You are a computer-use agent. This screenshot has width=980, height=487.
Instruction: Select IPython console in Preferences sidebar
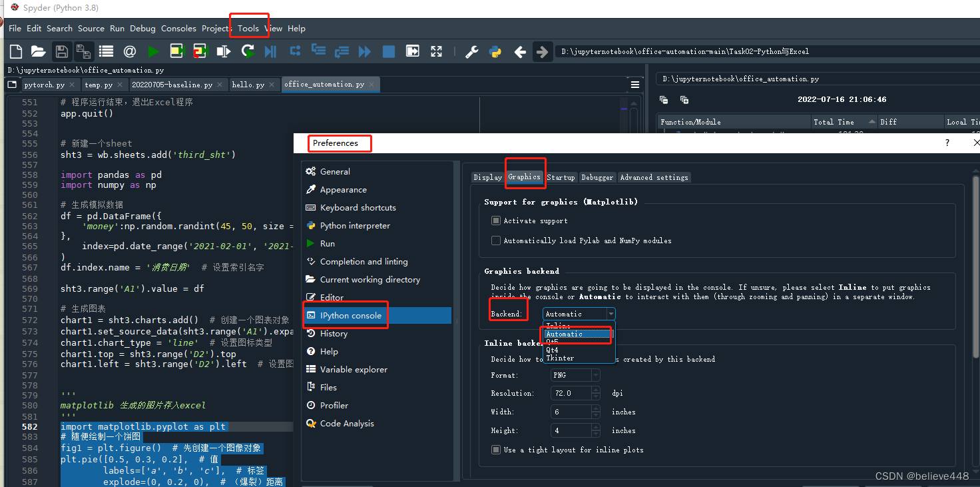point(376,316)
